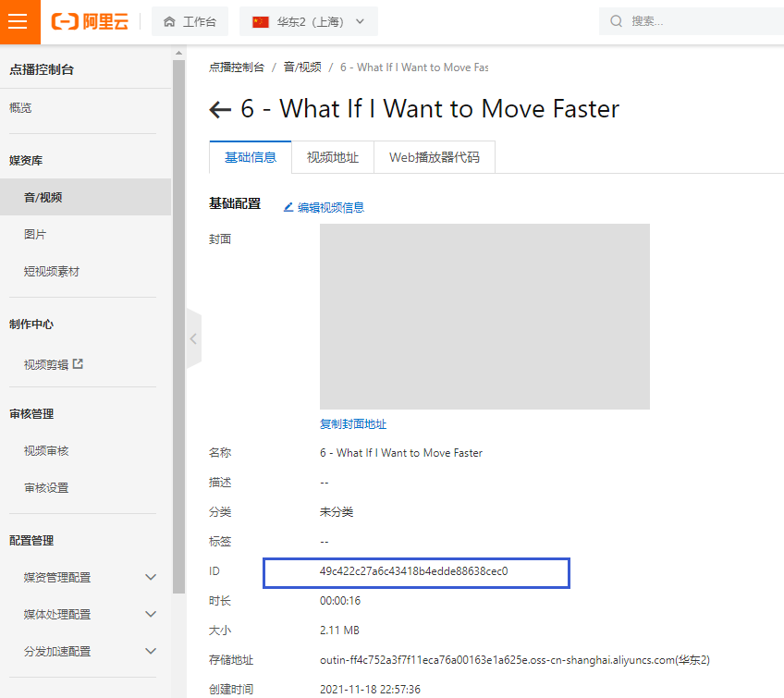Collapse the sidebar using the chevron handle
784x698 pixels.
point(193,338)
